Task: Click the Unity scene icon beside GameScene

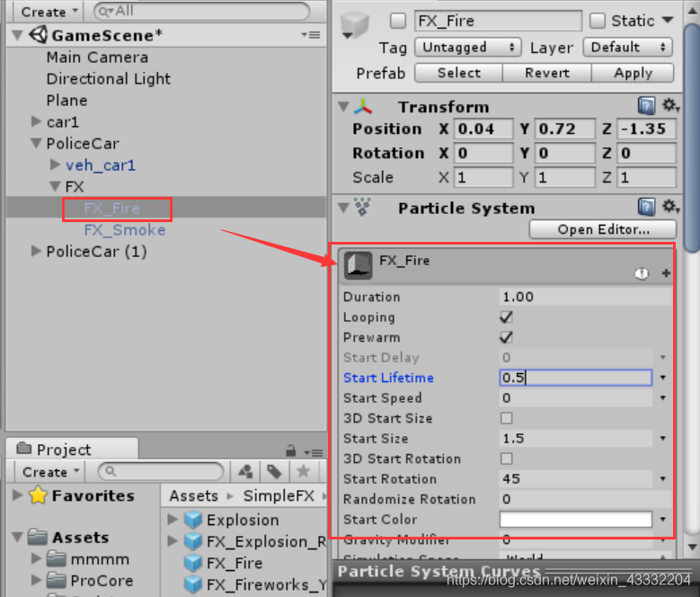Action: (39, 35)
